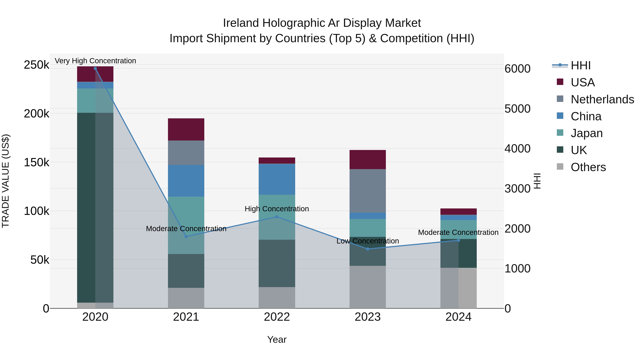Image resolution: width=644 pixels, height=362 pixels.
Task: Click the 2024 Others bar segment
Action: [458, 288]
